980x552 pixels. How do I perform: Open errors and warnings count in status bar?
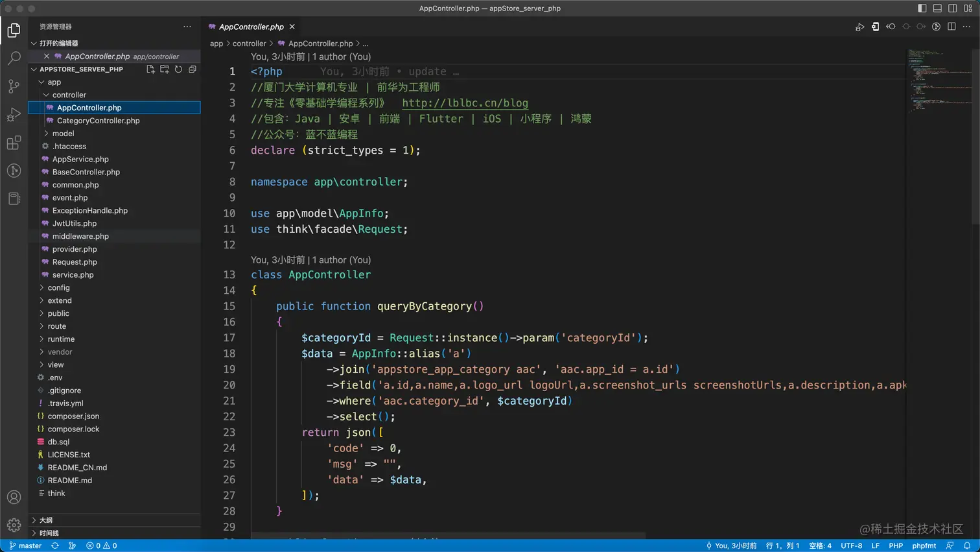click(x=102, y=546)
